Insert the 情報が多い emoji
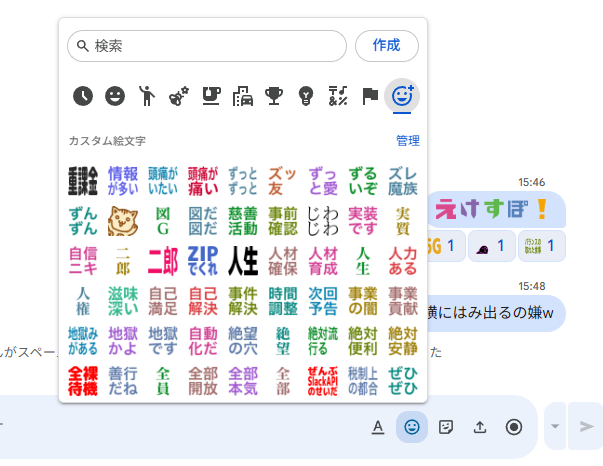 point(123,181)
